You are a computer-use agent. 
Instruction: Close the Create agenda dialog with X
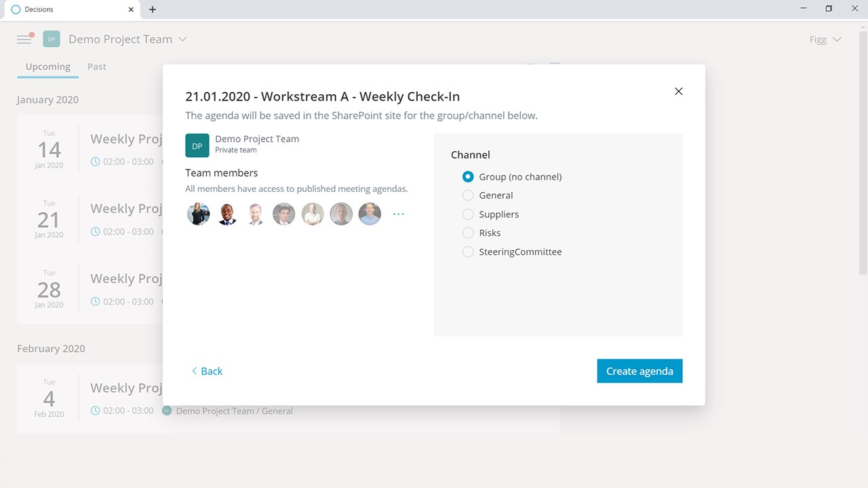(678, 91)
